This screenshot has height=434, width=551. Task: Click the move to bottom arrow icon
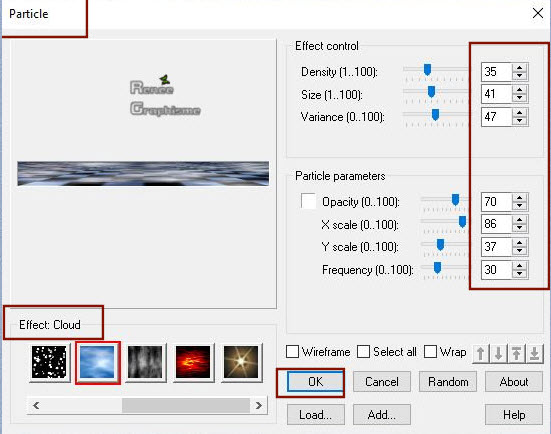coord(534,354)
